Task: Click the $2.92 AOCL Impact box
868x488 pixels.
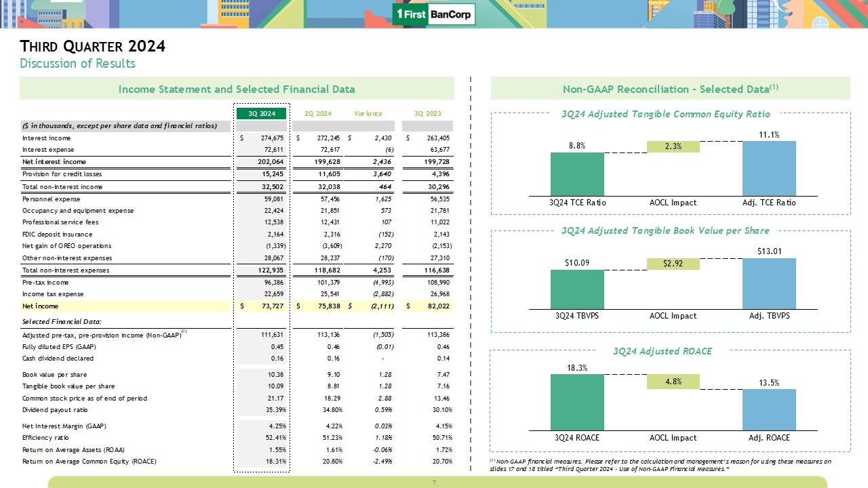Action: point(673,264)
